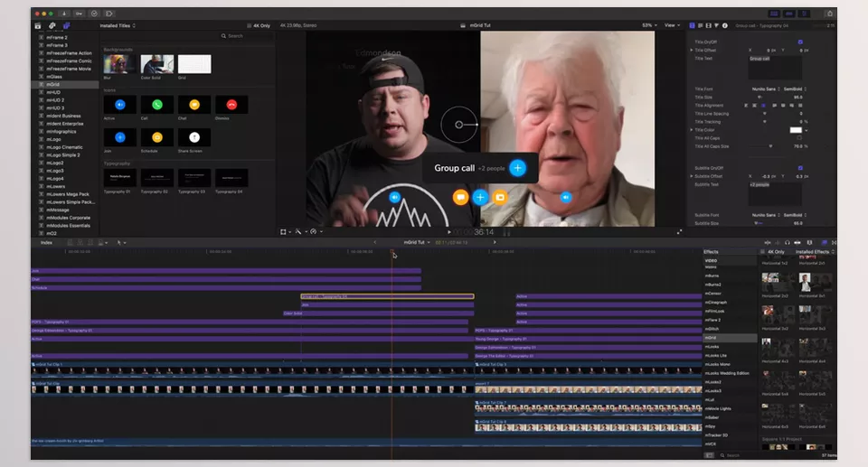The height and width of the screenshot is (467, 868).
Task: Open the Color inspector triangle icon
Action: pyautogui.click(x=716, y=25)
